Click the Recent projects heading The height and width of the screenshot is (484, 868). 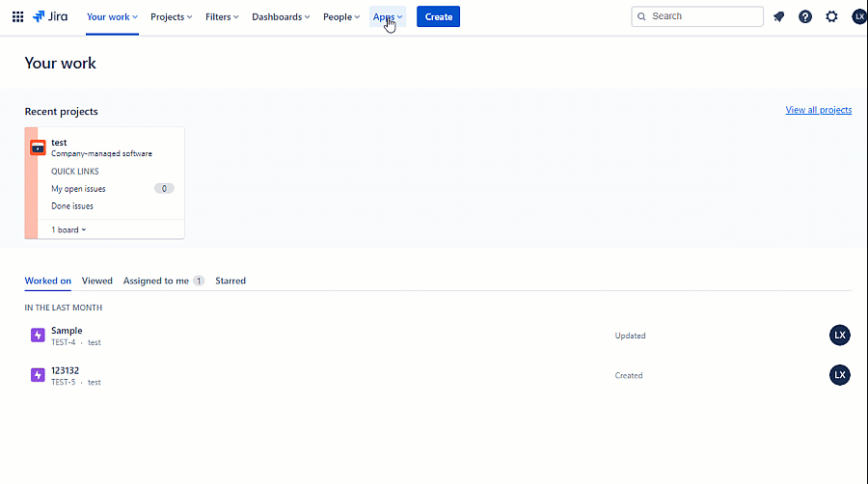pos(61,111)
